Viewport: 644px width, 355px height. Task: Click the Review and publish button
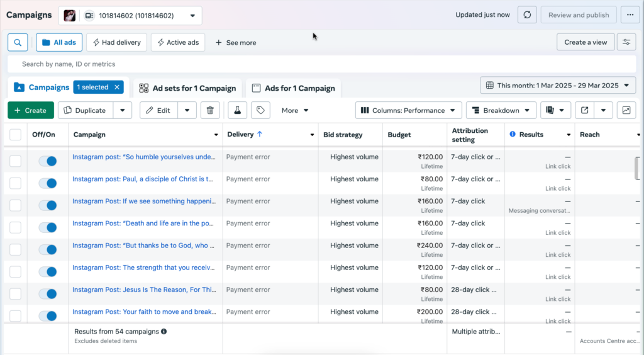(579, 15)
